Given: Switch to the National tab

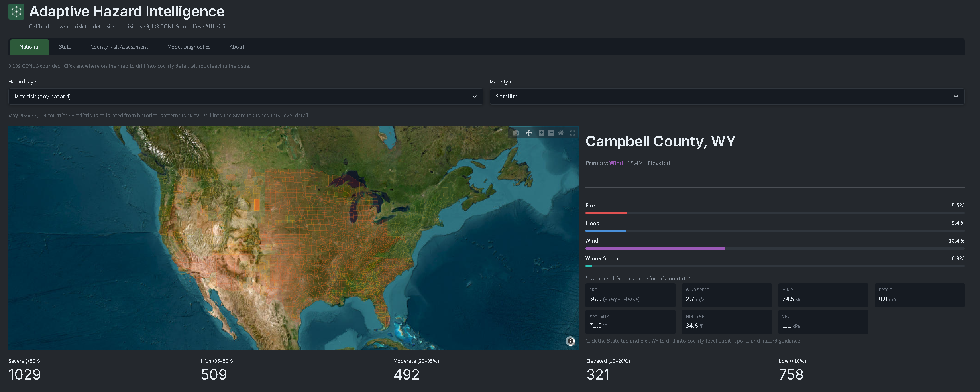Looking at the screenshot, I should point(29,47).
